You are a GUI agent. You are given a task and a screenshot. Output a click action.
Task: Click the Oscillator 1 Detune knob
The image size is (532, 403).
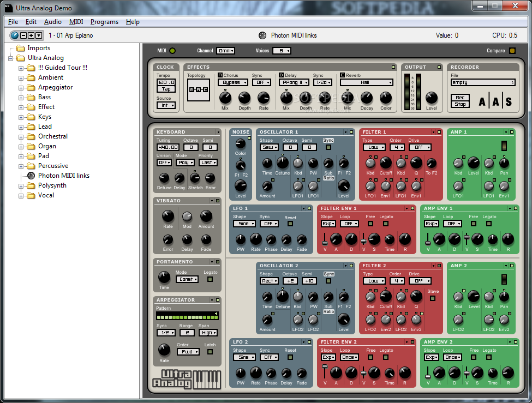coord(282,163)
